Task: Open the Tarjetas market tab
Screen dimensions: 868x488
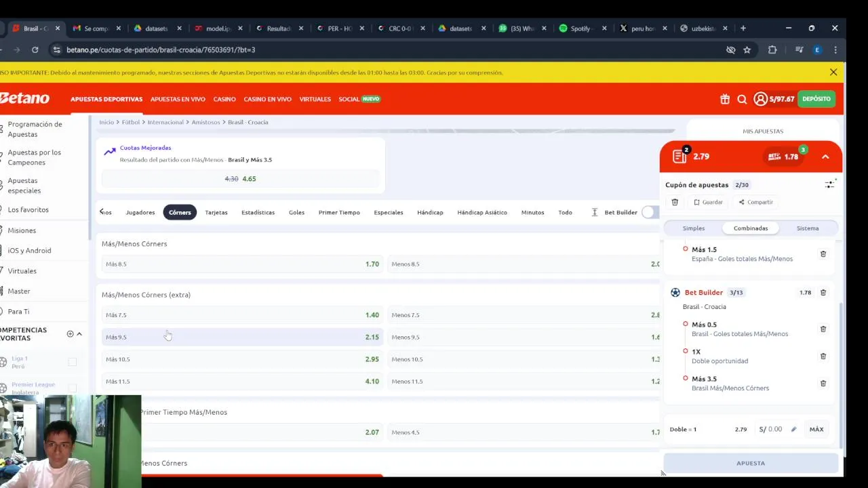Action: click(x=216, y=212)
